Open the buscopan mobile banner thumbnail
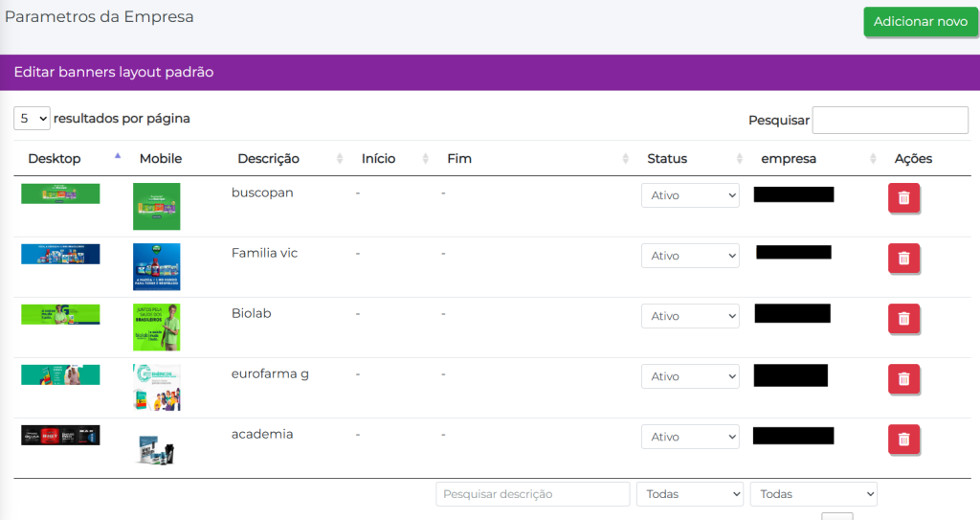The image size is (980, 520). [156, 206]
